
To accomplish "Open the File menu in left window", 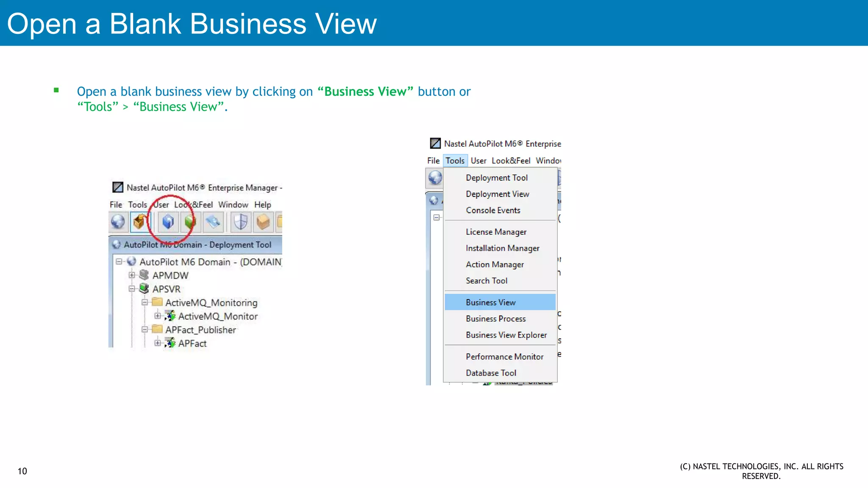I will pyautogui.click(x=116, y=205).
